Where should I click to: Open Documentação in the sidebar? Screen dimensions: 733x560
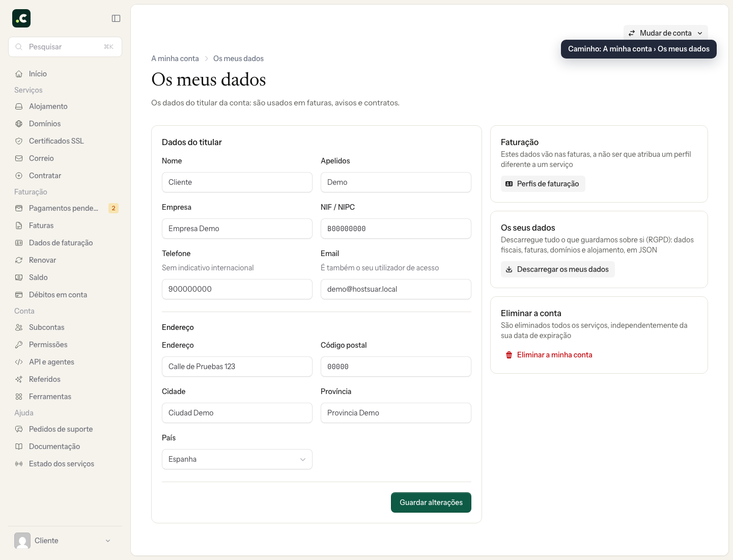tap(65, 446)
